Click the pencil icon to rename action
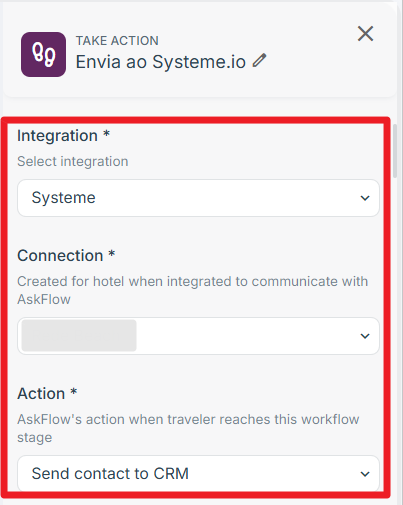The height and width of the screenshot is (505, 403). coord(259,61)
